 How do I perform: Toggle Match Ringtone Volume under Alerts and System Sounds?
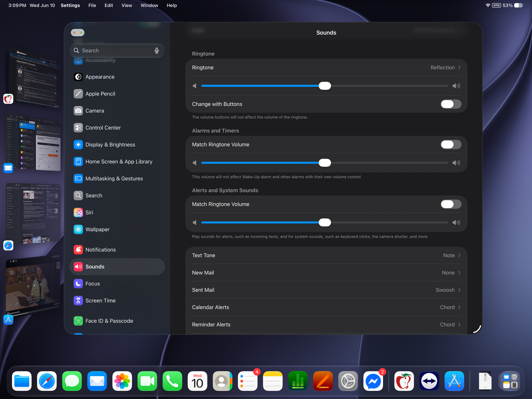451,204
